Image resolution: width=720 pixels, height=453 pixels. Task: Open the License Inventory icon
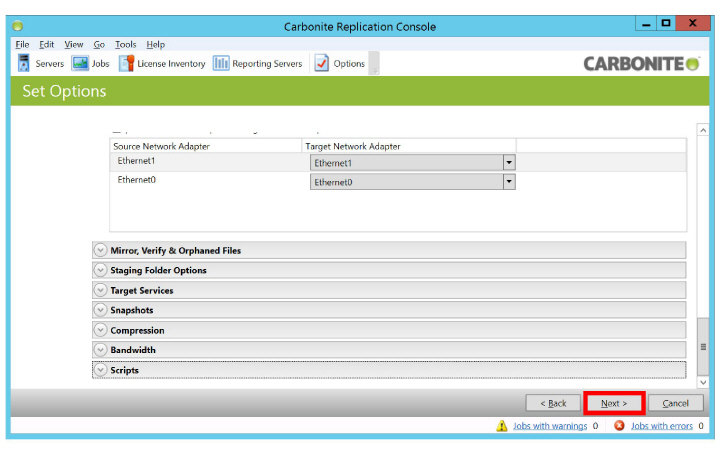126,63
